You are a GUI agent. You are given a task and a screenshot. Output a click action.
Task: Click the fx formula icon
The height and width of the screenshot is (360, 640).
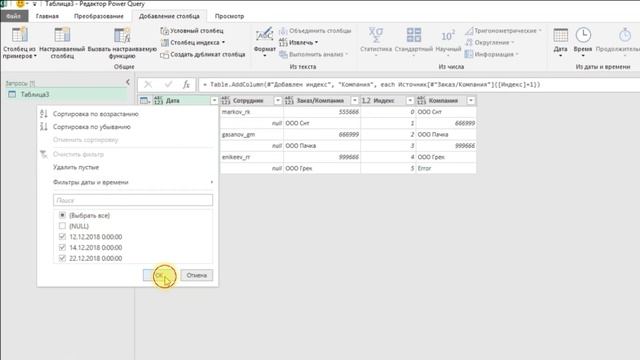[186, 84]
